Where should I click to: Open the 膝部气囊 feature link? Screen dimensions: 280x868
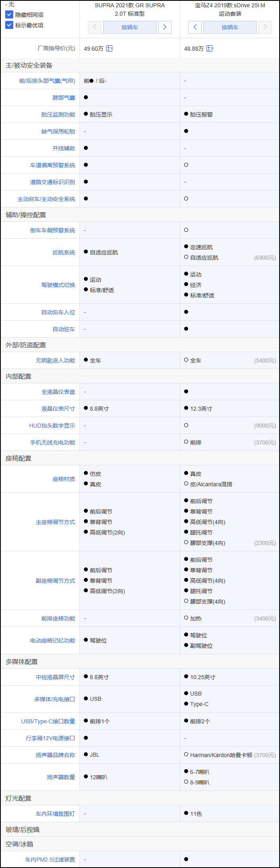[x=64, y=98]
